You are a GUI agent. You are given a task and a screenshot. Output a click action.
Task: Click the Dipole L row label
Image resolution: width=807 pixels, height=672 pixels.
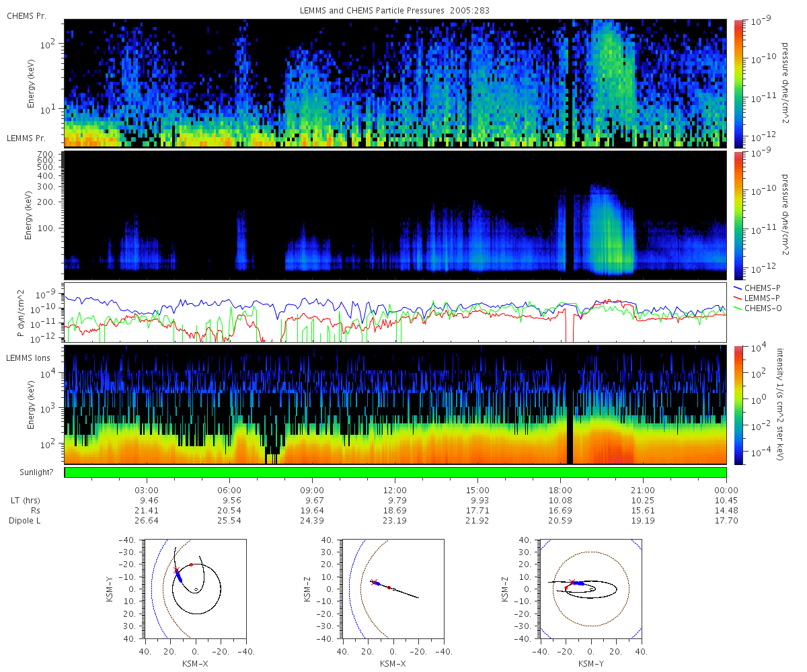tap(24, 521)
